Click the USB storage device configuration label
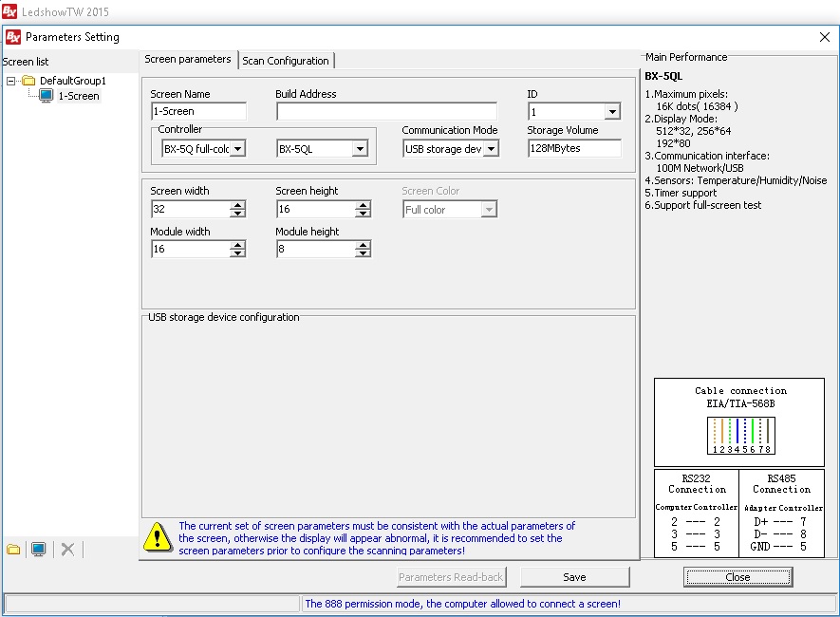This screenshot has width=840, height=617. click(x=223, y=317)
